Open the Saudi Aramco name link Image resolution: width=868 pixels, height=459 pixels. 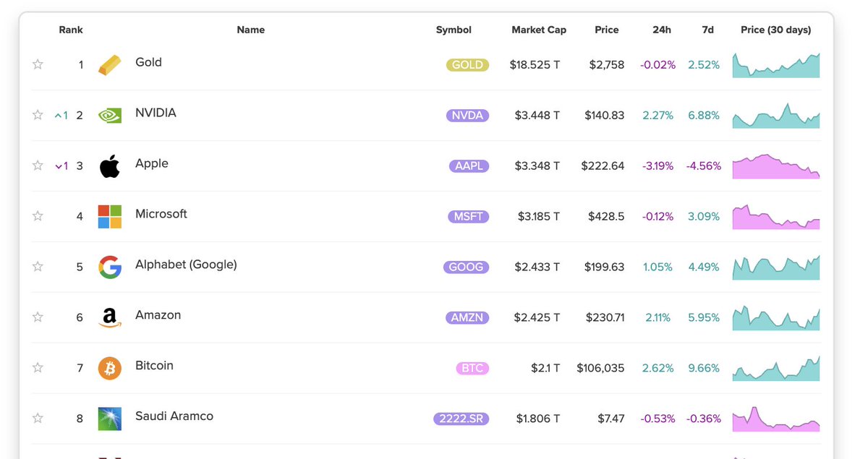174,416
